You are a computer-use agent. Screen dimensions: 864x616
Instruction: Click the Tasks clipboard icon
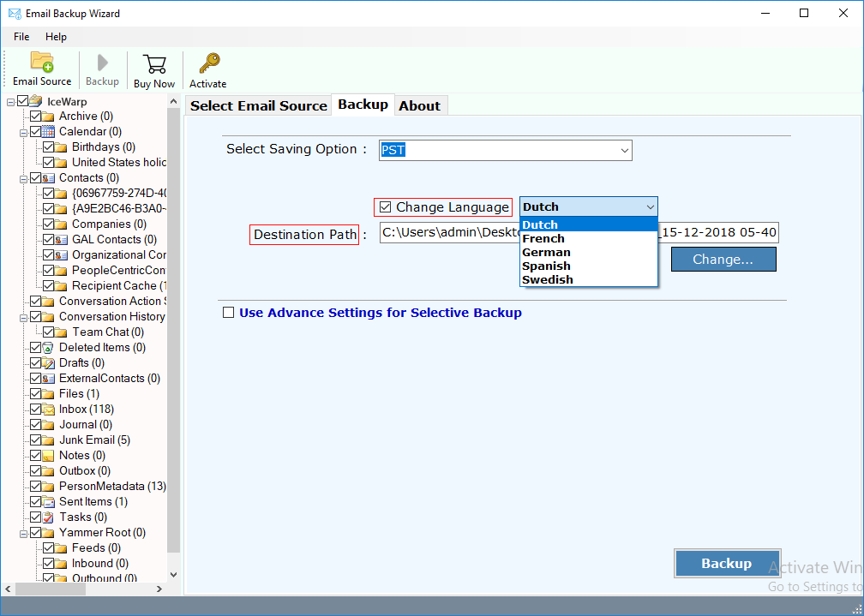pos(49,517)
